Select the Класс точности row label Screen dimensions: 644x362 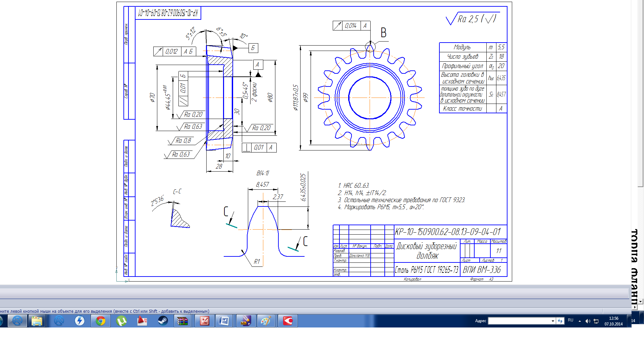click(x=462, y=109)
